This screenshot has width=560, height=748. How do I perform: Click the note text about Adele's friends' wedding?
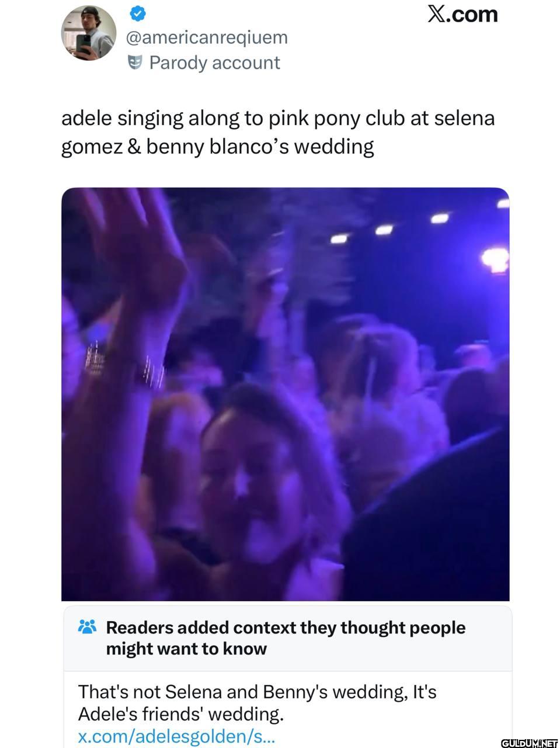(x=258, y=702)
